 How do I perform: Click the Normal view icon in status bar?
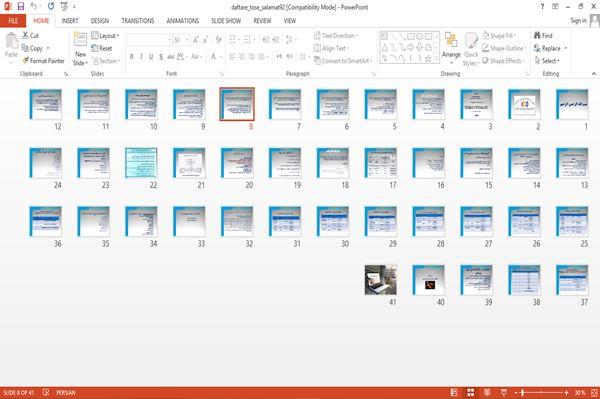tap(454, 392)
